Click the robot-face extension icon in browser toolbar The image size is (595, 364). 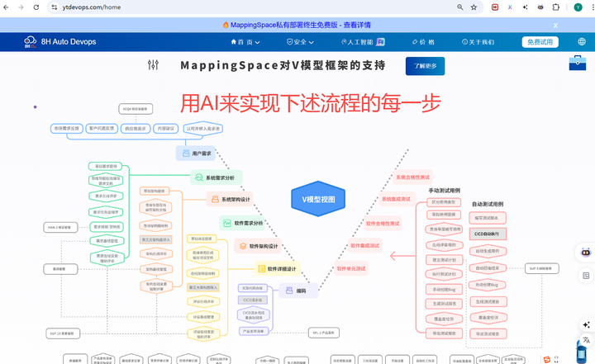tap(540, 7)
